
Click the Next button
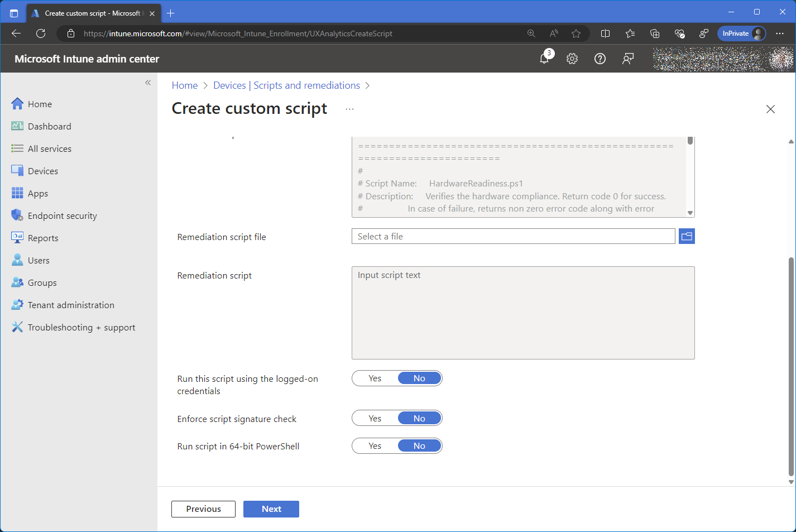[271, 509]
